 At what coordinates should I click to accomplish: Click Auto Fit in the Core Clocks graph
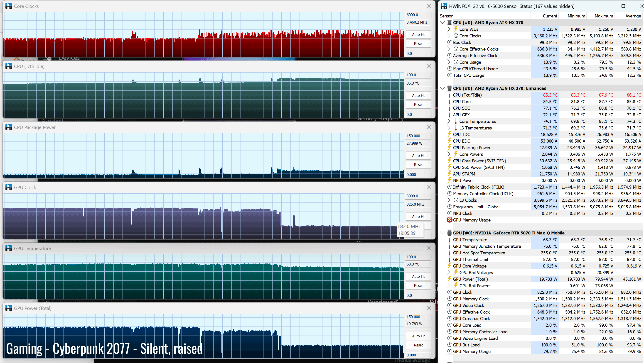(x=418, y=34)
